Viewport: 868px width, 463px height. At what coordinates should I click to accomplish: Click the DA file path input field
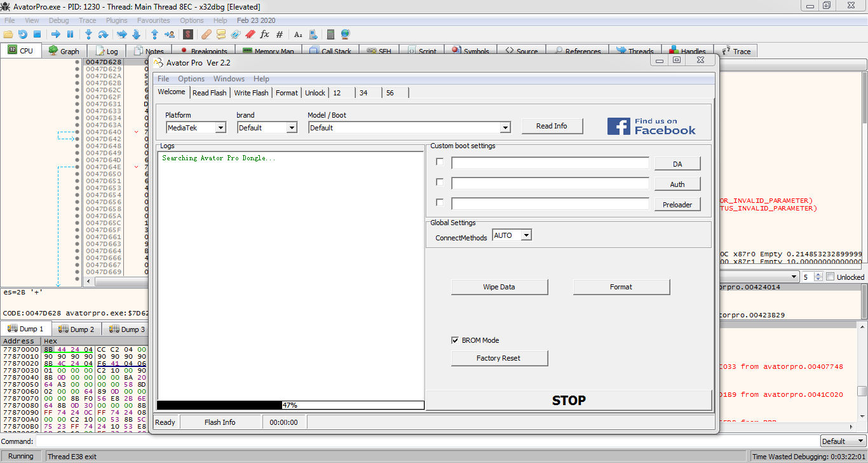(x=550, y=163)
